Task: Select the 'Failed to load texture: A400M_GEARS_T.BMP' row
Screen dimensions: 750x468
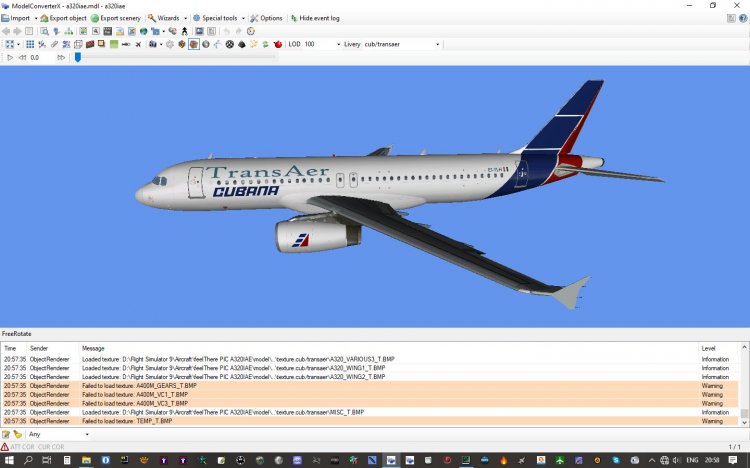Action: [x=370, y=386]
